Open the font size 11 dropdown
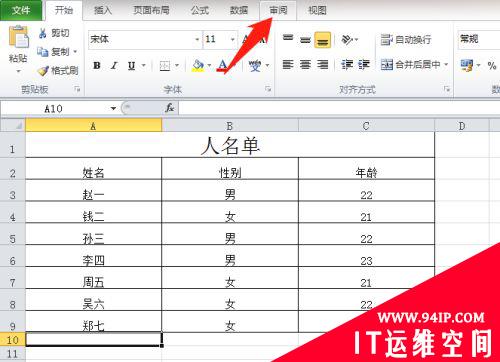This screenshot has height=362, width=500. tap(232, 40)
